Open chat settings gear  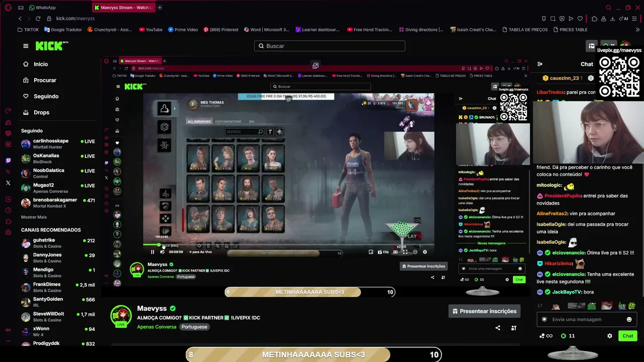pyautogui.click(x=610, y=336)
